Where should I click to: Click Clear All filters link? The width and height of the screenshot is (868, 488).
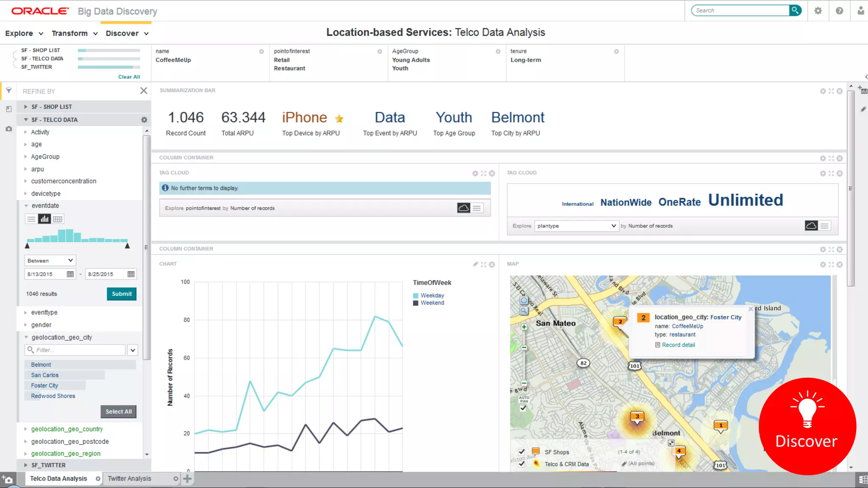click(x=129, y=77)
